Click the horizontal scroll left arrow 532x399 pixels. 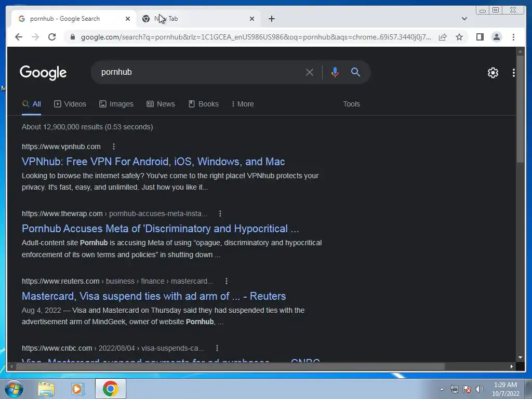11,366
